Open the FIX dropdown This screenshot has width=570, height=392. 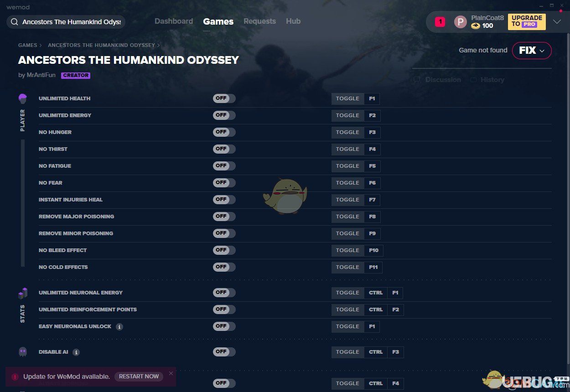point(532,51)
